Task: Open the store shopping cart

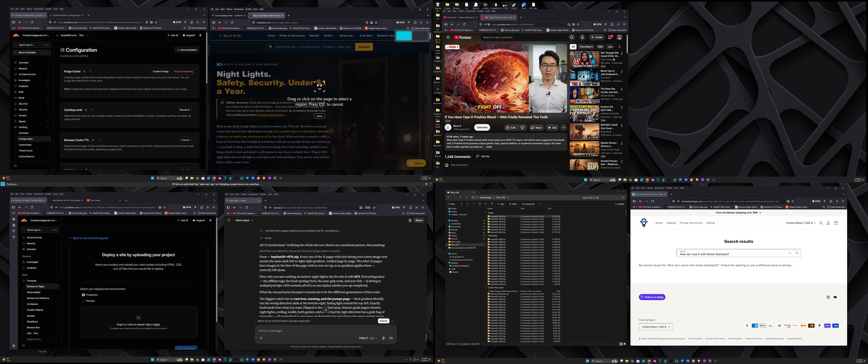Action: tap(835, 223)
